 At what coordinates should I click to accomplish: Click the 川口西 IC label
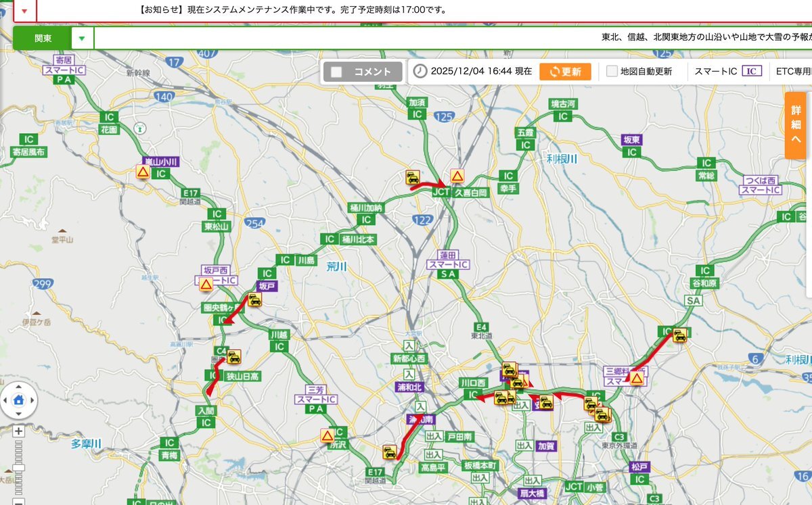click(474, 382)
